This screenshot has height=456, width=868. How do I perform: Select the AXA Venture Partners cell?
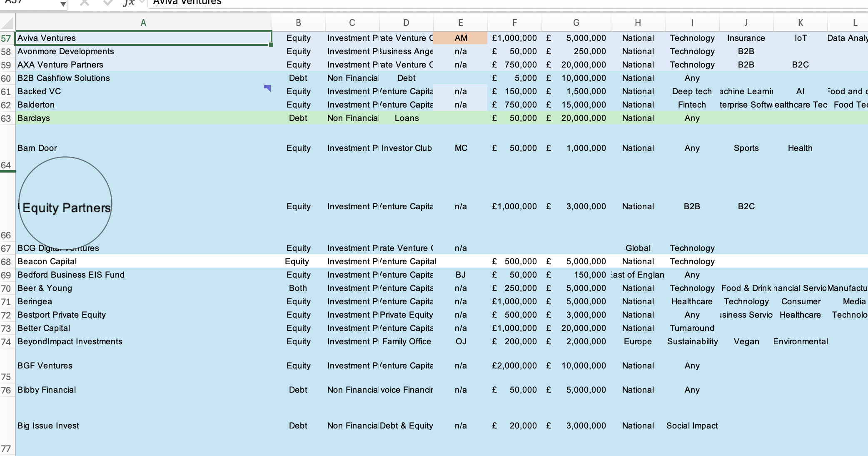click(143, 65)
